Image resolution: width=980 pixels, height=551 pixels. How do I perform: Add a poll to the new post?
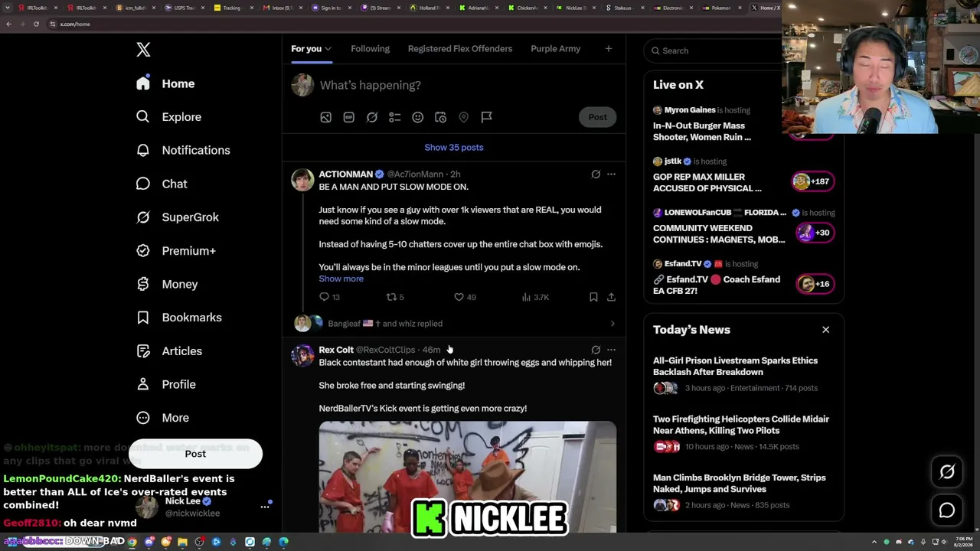[x=394, y=117]
